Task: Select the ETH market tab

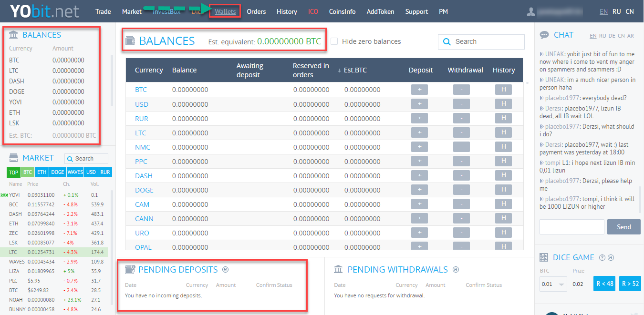Action: point(42,172)
